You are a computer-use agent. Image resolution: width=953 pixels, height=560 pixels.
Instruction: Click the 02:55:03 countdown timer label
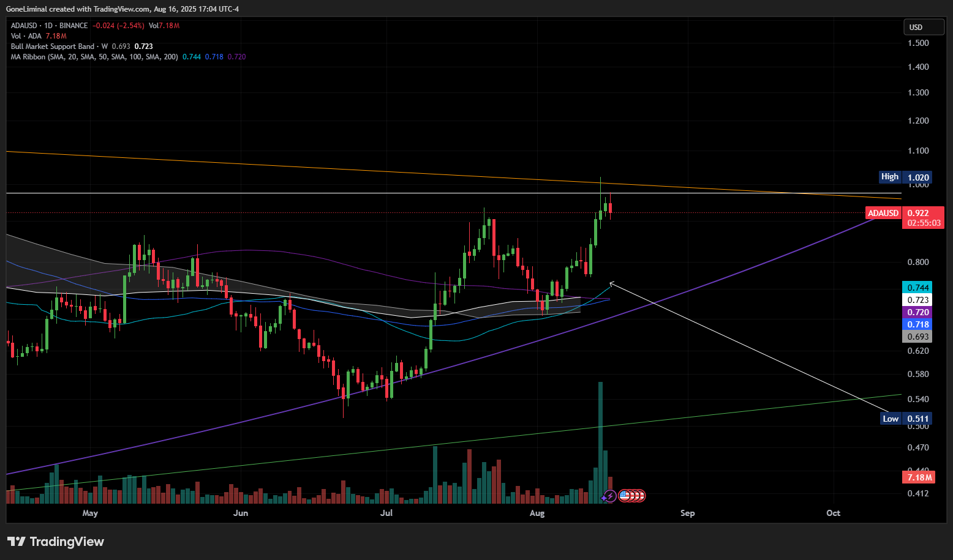click(924, 223)
